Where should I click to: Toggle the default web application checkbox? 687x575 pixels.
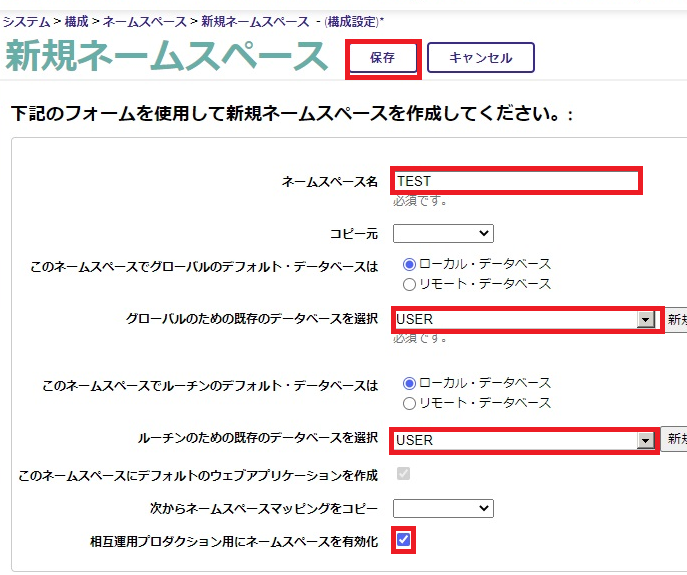403,473
